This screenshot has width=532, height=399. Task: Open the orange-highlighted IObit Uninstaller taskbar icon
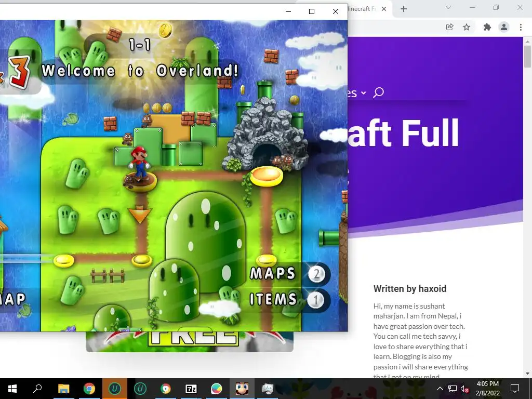tap(114, 389)
